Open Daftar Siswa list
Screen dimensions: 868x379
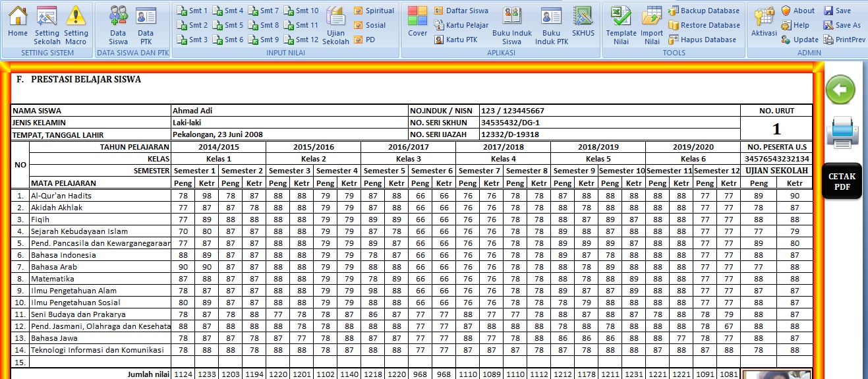461,11
